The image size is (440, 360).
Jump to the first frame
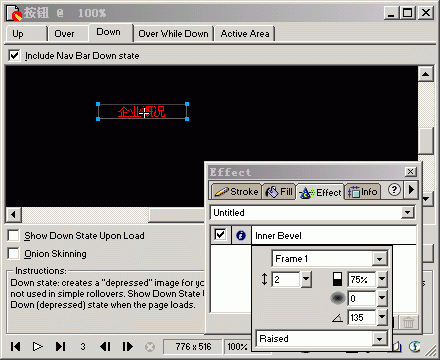(x=15, y=347)
